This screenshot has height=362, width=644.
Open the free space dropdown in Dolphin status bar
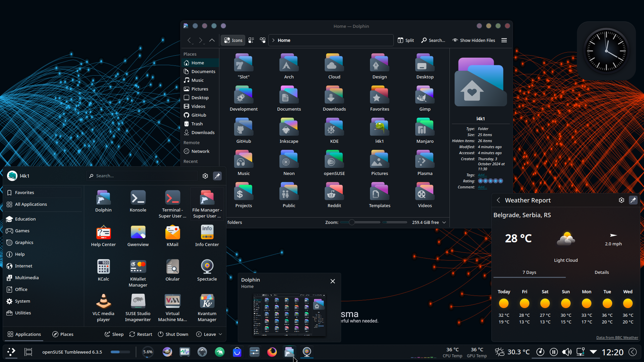pos(443,222)
